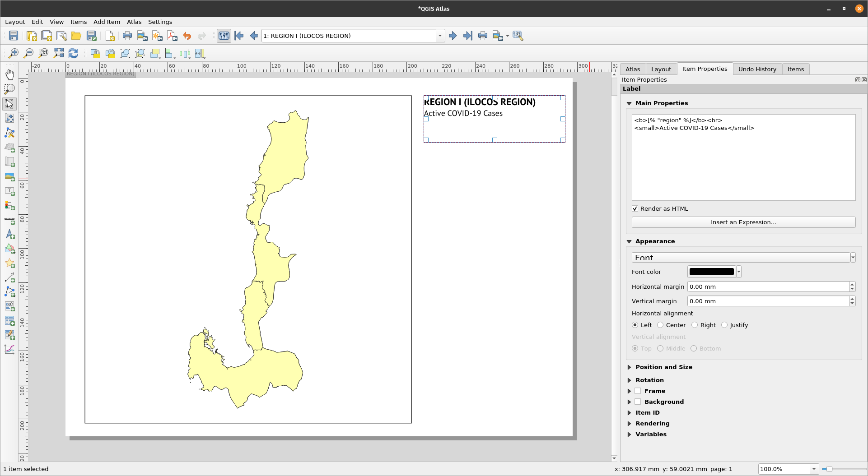Click the Undo arrow icon
This screenshot has height=476, width=868.
click(187, 36)
